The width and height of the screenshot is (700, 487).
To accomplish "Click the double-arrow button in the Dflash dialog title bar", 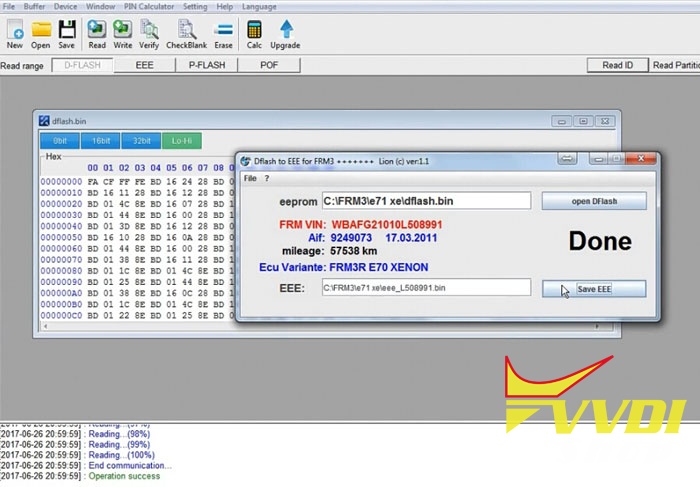I will (567, 158).
